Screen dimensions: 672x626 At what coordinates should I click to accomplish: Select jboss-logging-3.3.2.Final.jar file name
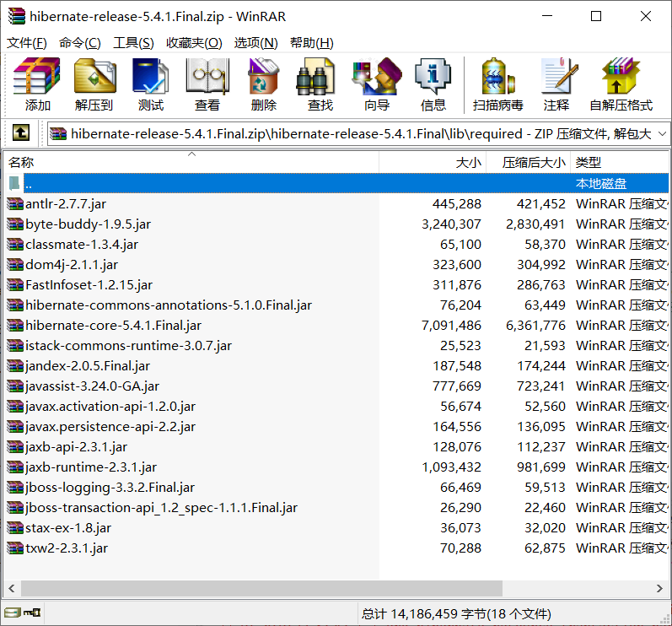(x=110, y=487)
